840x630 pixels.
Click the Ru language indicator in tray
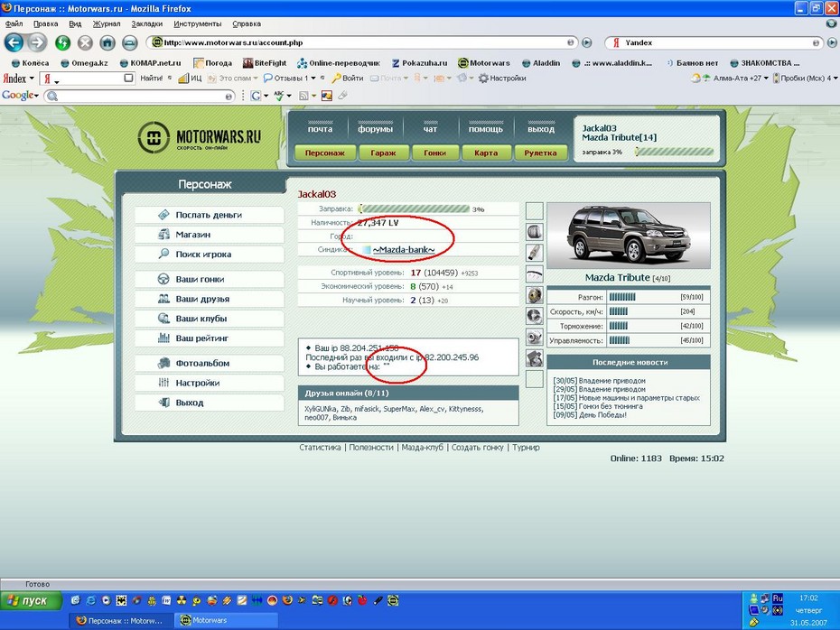pos(778,598)
